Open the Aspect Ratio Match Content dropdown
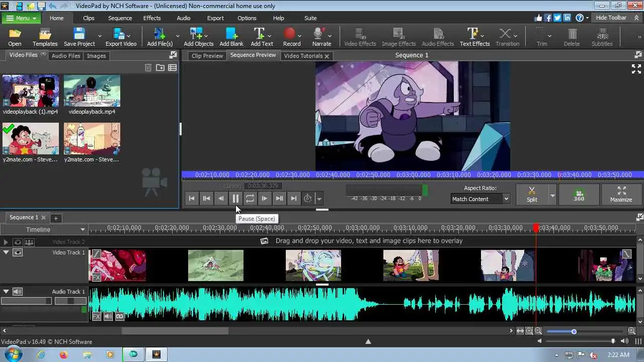The width and height of the screenshot is (644, 362). (x=480, y=199)
